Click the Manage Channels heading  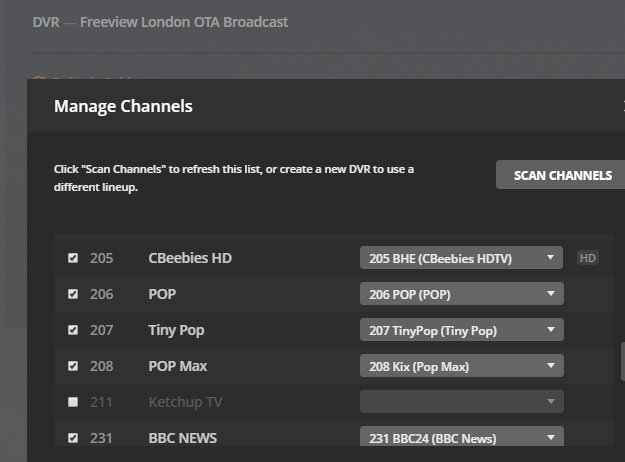(123, 106)
